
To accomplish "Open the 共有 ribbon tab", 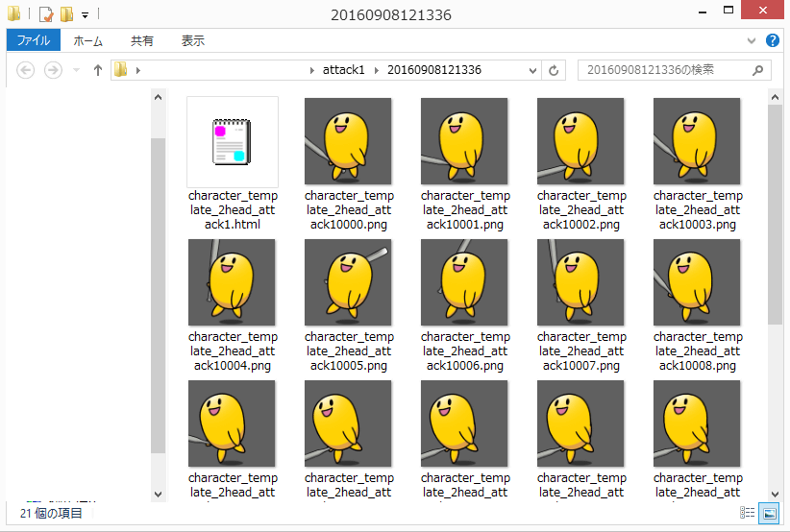I will click(141, 40).
